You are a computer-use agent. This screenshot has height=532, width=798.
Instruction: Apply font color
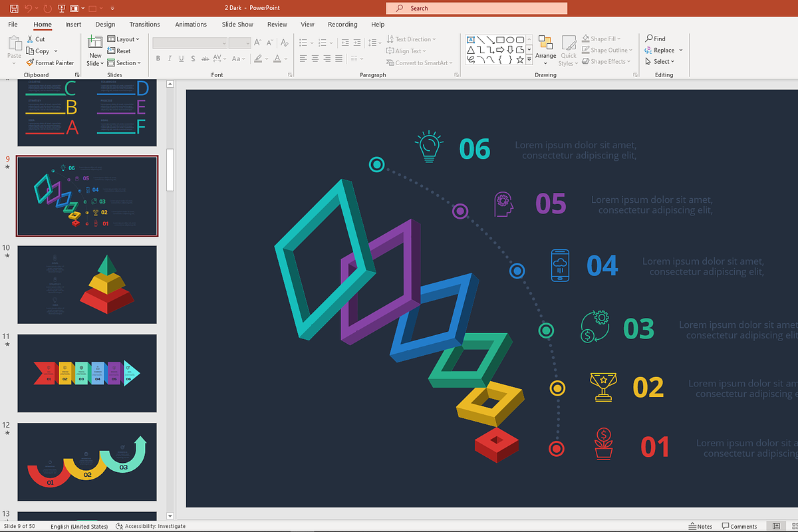pyautogui.click(x=278, y=59)
